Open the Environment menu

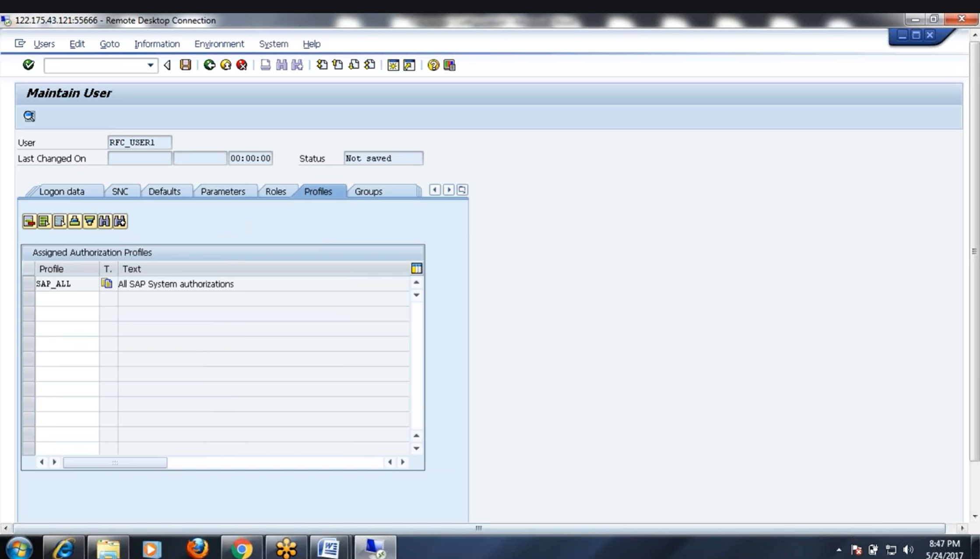[x=219, y=44]
